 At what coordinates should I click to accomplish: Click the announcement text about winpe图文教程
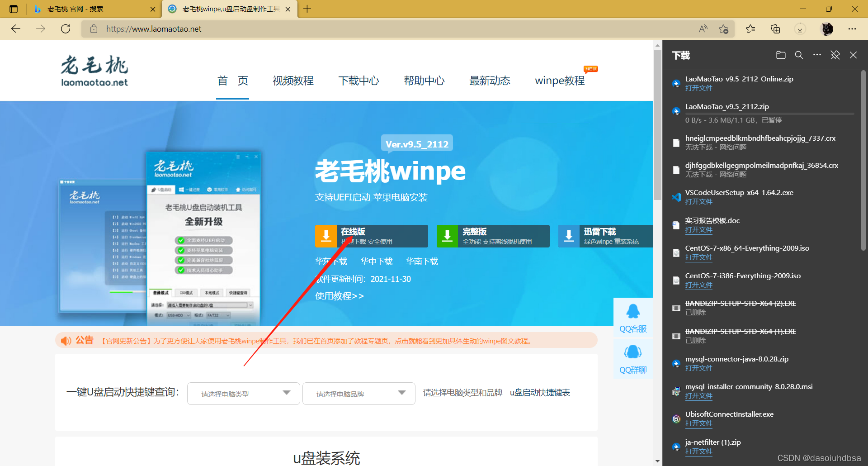[x=317, y=341]
